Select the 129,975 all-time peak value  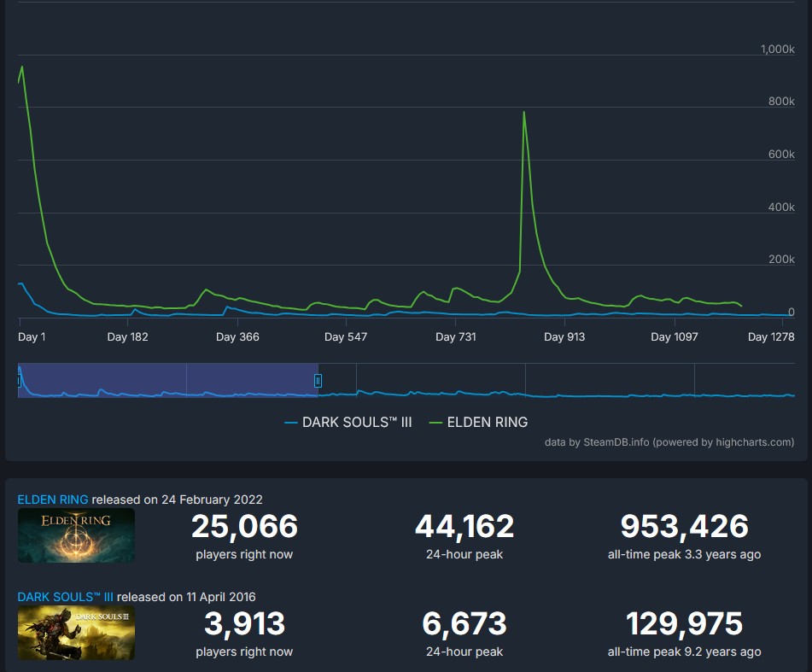[685, 623]
